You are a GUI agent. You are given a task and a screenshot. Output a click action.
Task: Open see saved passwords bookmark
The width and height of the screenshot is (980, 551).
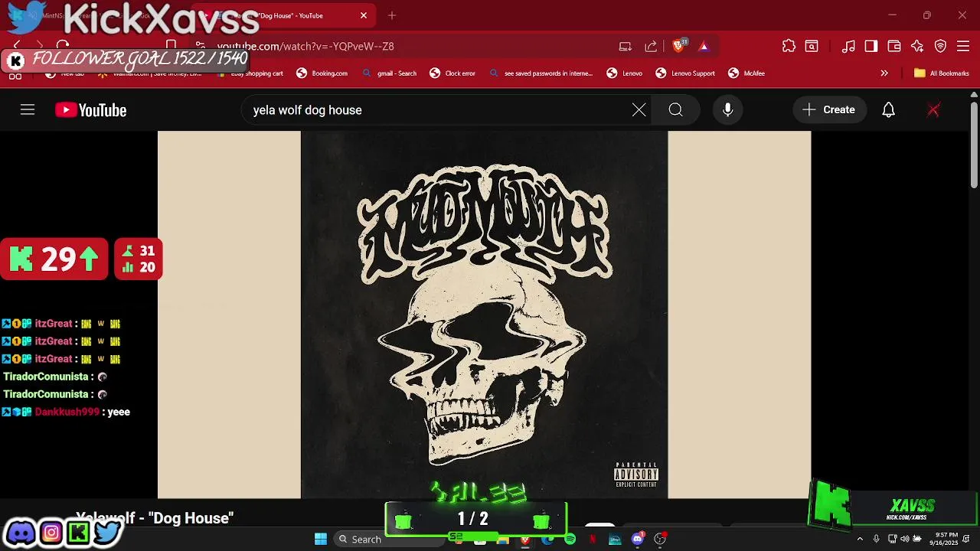[541, 73]
